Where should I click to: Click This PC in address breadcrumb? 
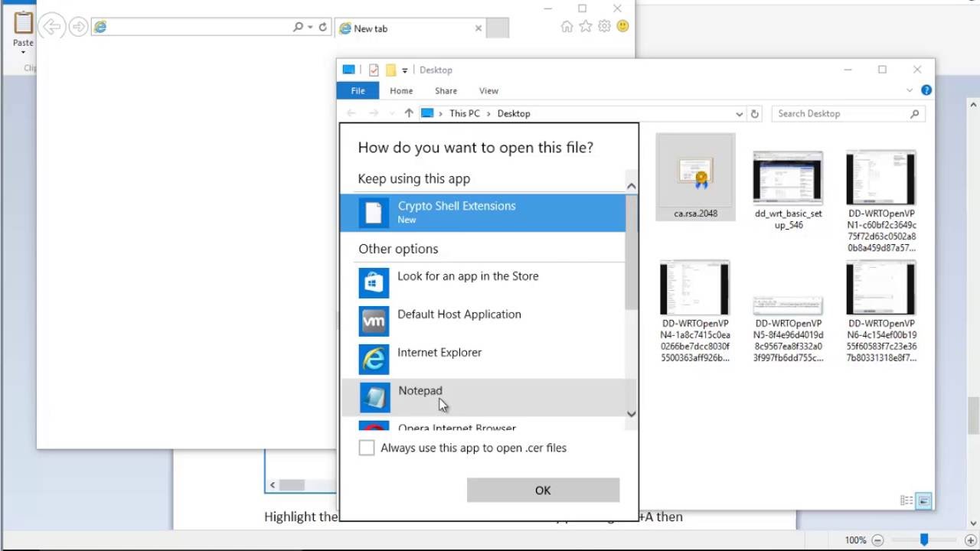pyautogui.click(x=465, y=113)
